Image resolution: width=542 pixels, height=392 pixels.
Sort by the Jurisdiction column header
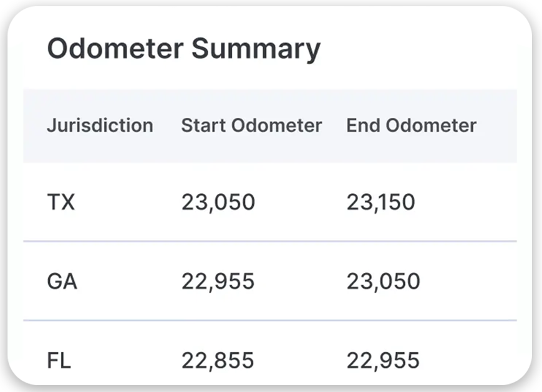(x=100, y=125)
